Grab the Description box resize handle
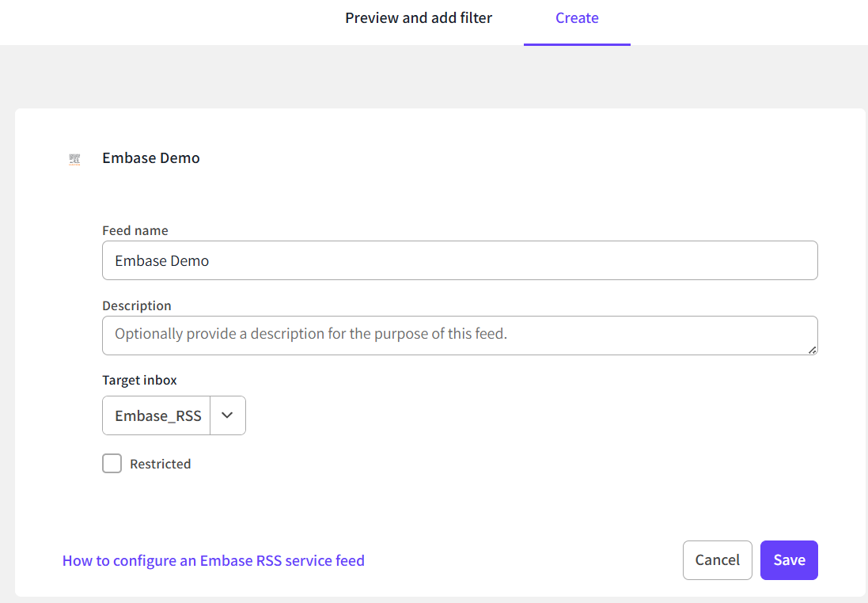The height and width of the screenshot is (603, 868). (813, 350)
